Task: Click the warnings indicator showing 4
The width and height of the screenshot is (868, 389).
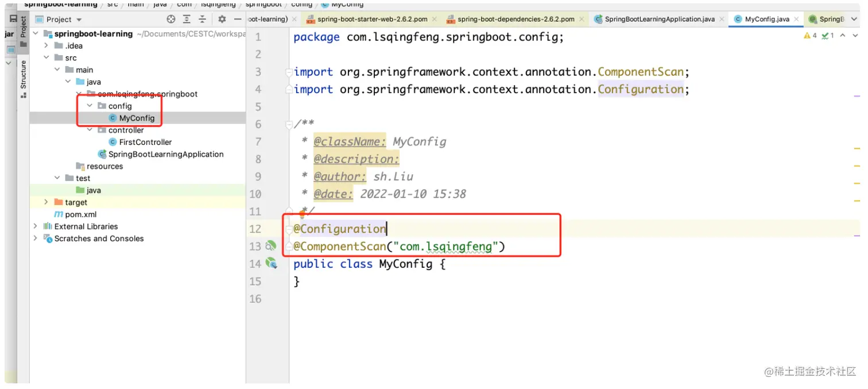Action: [x=811, y=36]
